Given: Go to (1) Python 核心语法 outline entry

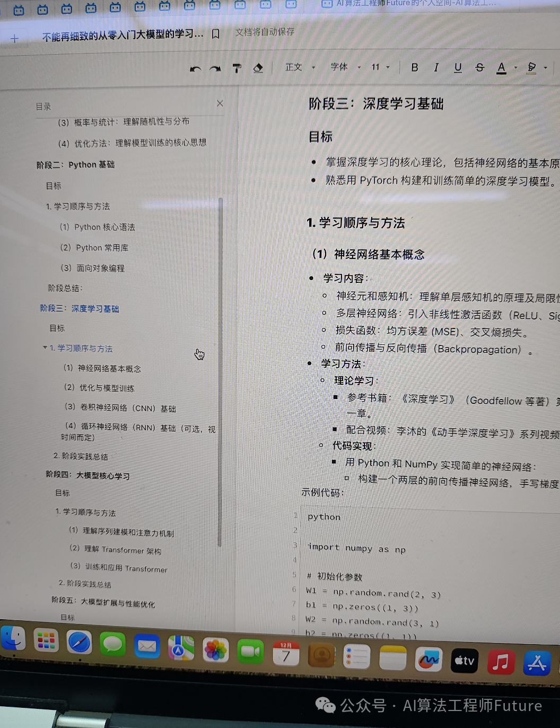Looking at the screenshot, I should [98, 227].
